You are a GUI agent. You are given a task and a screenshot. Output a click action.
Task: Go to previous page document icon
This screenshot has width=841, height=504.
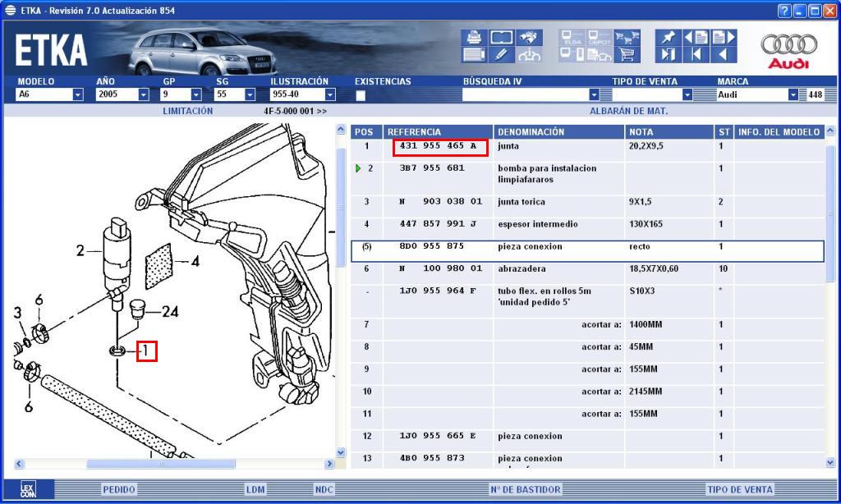coord(696,37)
